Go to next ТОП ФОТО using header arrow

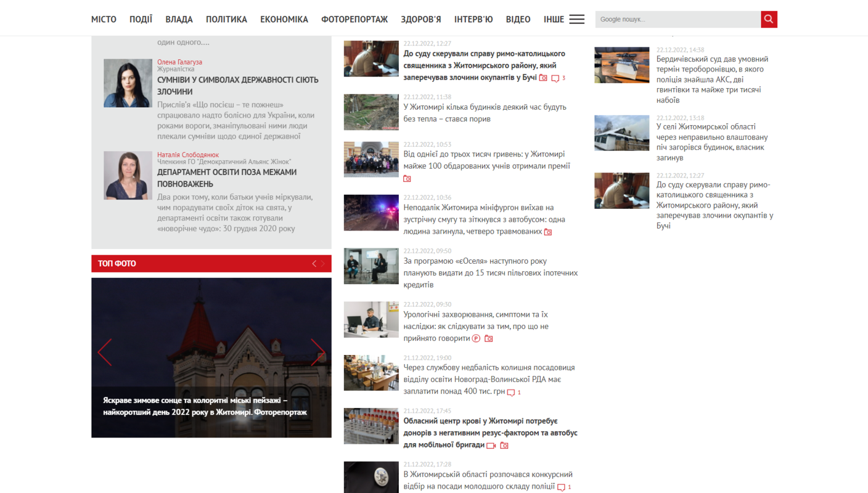pyautogui.click(x=322, y=264)
